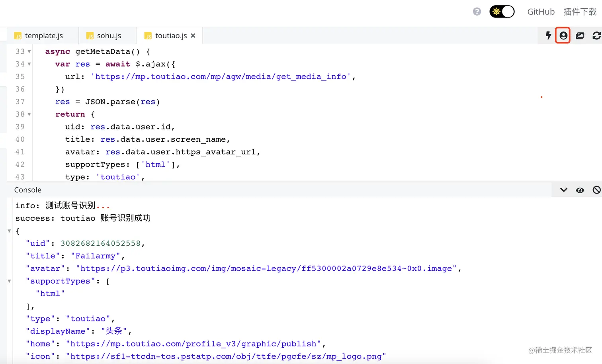This screenshot has height=364, width=602.
Task: Click the image upload test icon
Action: click(x=580, y=35)
